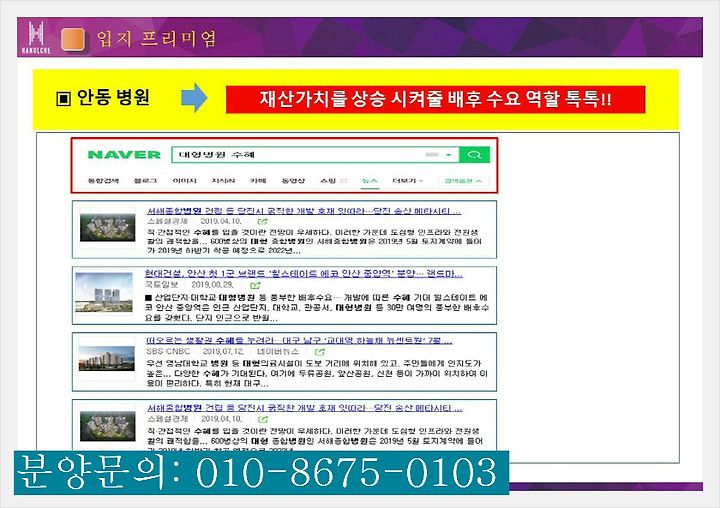Switch to the 이미지 tab
The height and width of the screenshot is (508, 720).
(185, 181)
